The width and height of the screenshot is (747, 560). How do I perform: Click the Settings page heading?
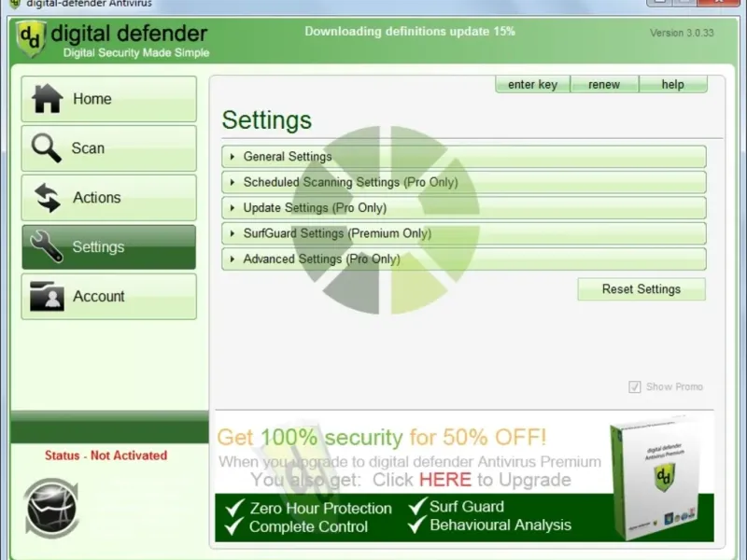(x=266, y=120)
